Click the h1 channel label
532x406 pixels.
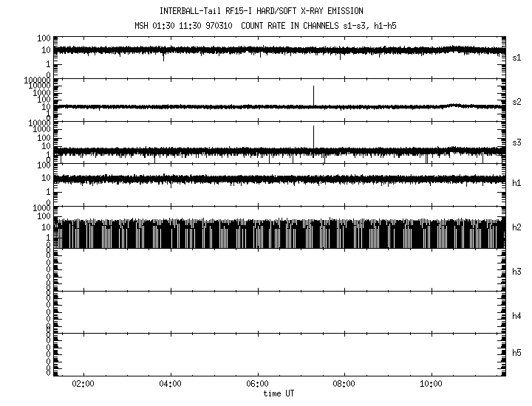[516, 182]
